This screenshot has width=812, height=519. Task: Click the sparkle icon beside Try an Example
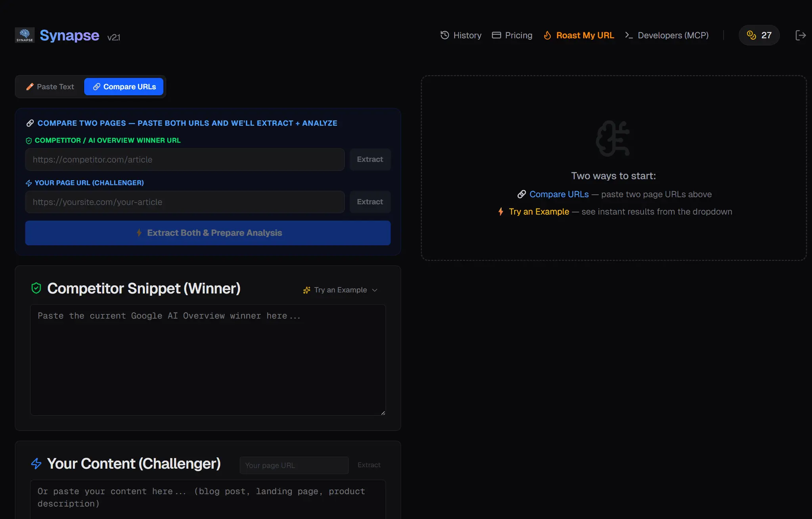[306, 290]
